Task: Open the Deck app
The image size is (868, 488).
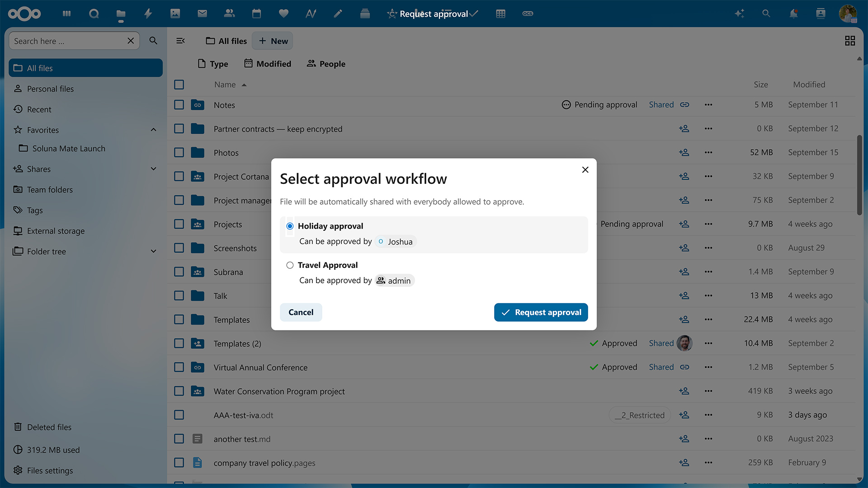Action: click(x=365, y=14)
